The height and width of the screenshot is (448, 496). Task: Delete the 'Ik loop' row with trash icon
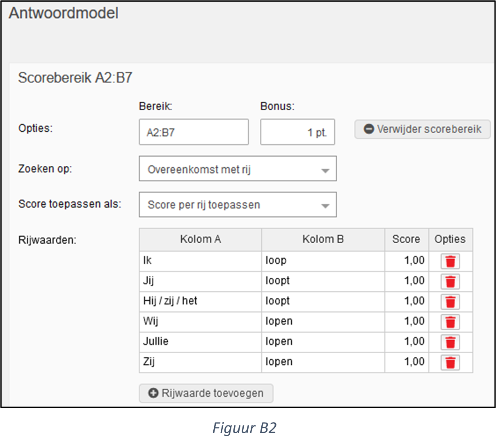[x=450, y=261]
